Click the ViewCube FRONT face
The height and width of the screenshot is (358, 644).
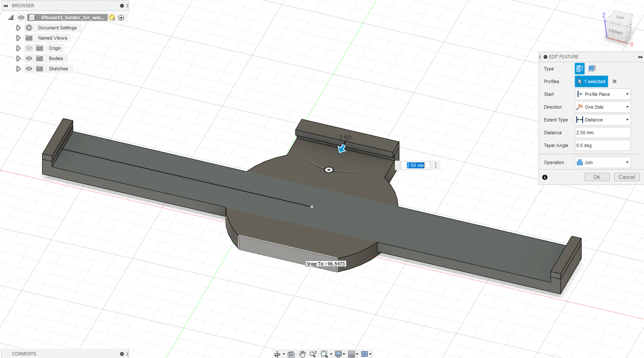coord(615,32)
